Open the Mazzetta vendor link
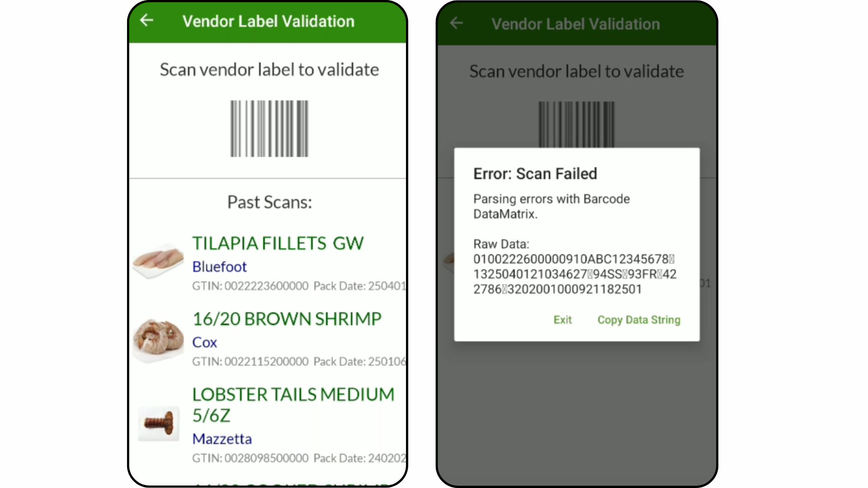Screen dimensions: 868x488 (x=222, y=439)
